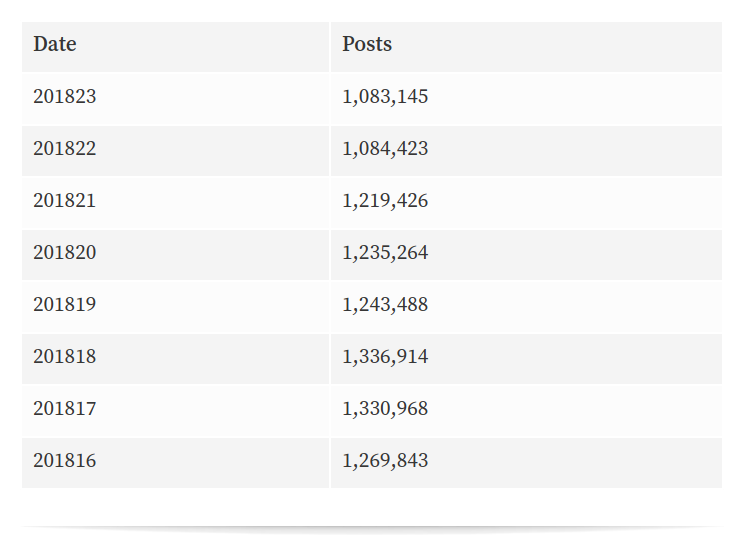Select the posts value 1,336,914
Screen dimensions: 740x542
(385, 356)
